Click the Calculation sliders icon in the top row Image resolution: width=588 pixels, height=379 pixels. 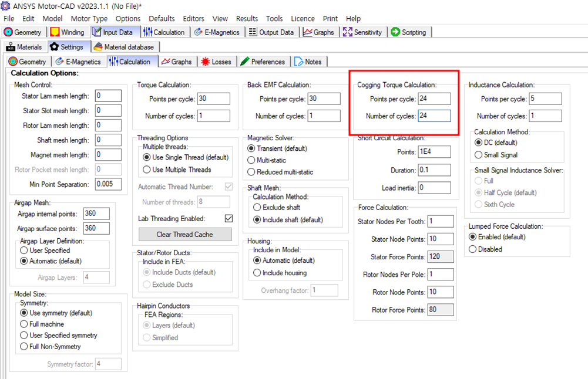point(148,32)
